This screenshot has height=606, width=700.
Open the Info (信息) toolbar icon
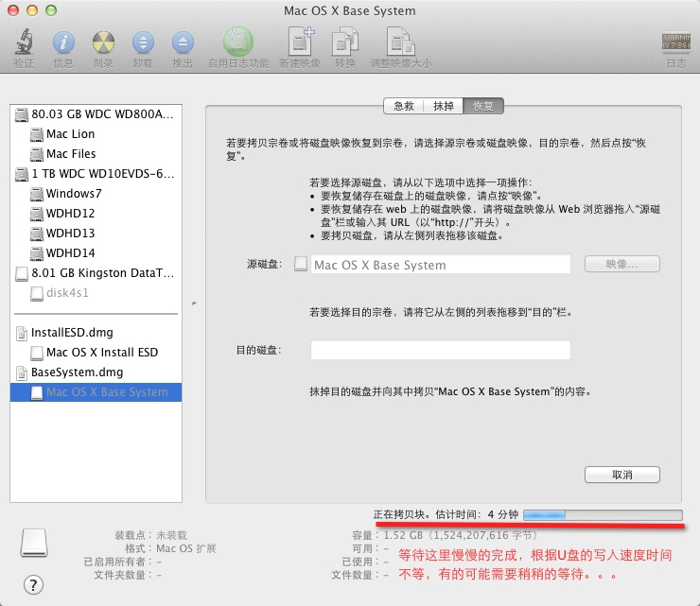[63, 43]
